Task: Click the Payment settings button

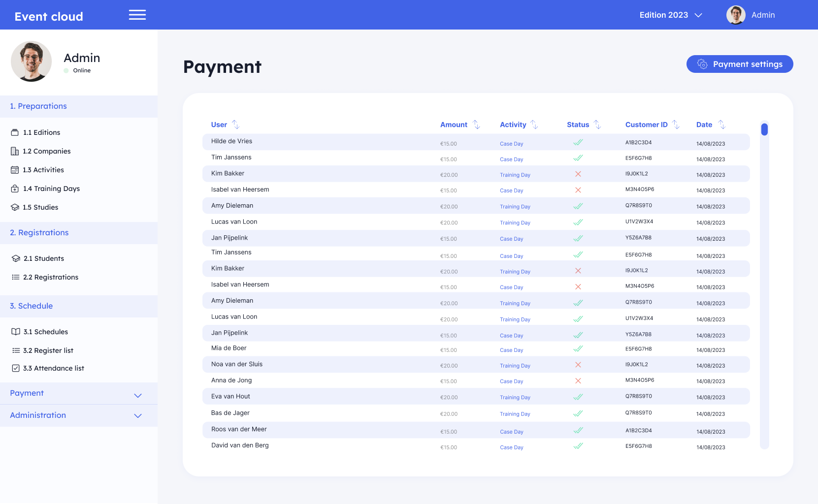Action: pyautogui.click(x=739, y=64)
